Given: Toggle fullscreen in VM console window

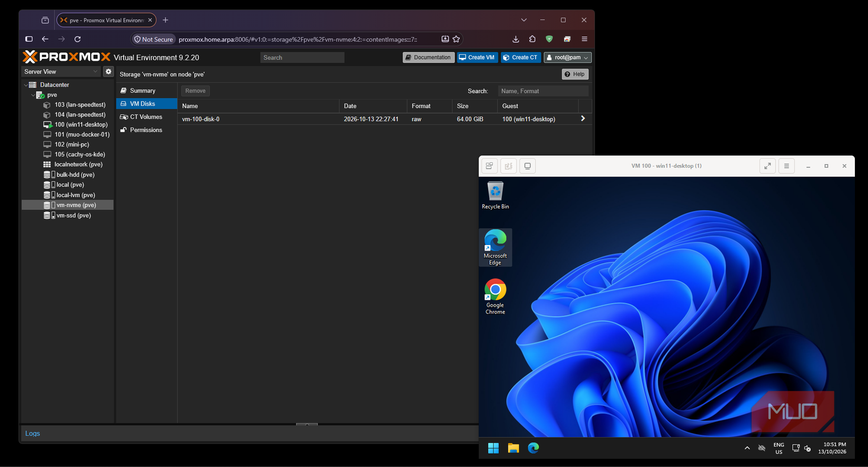Looking at the screenshot, I should click(x=768, y=166).
